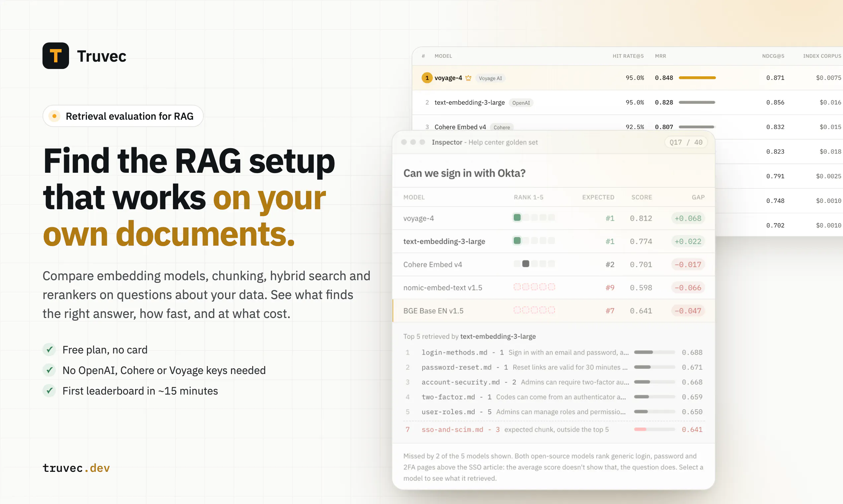This screenshot has width=843, height=504.
Task: Click the checkmark beside Free plan, no card
Action: pyautogui.click(x=49, y=349)
